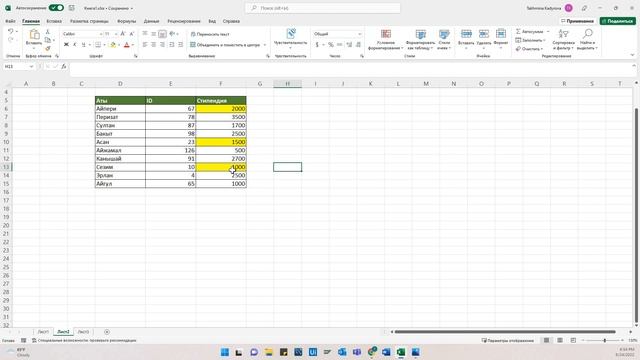This screenshot has height=360, width=640.
Task: Collapse the ribbon with the chevron
Action: click(x=633, y=55)
